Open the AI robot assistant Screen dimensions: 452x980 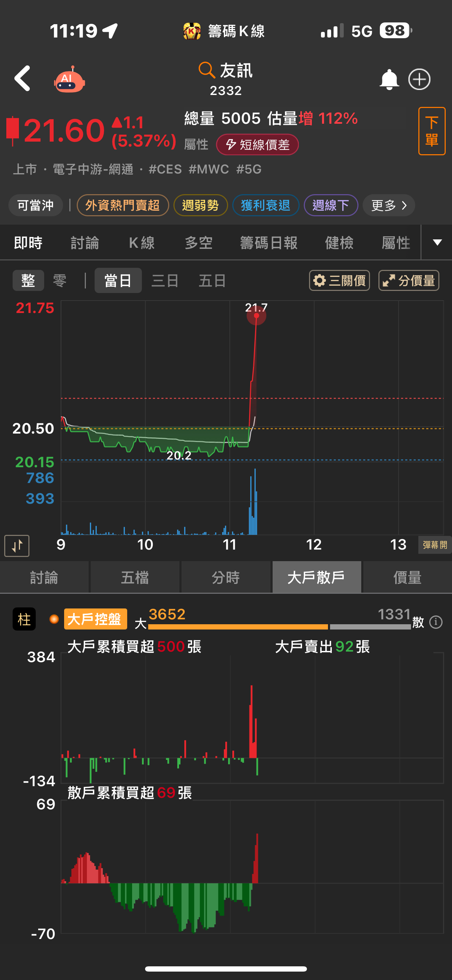coord(69,80)
